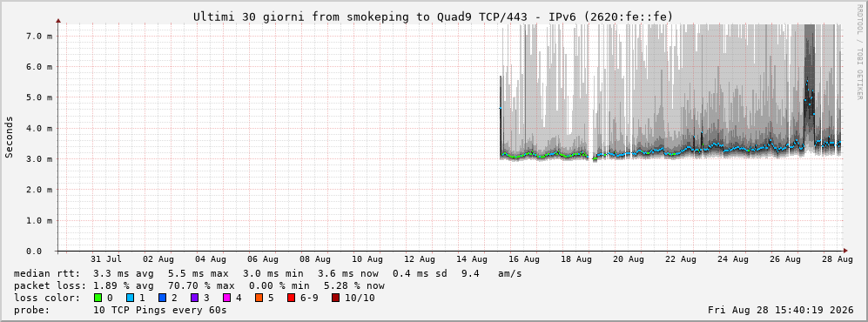Image resolution: width=868 pixels, height=322 pixels.
Task: Click the light blue loss color 1 swatch
Action: tap(130, 298)
